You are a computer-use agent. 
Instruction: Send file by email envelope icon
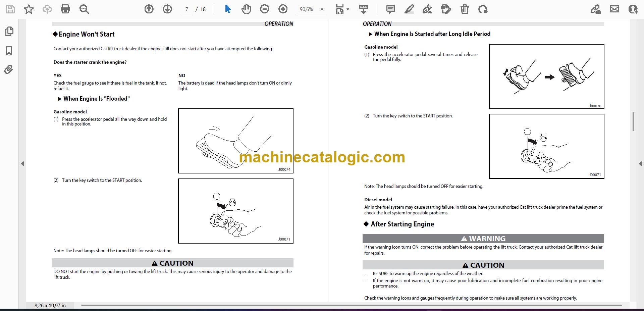pyautogui.click(x=614, y=9)
